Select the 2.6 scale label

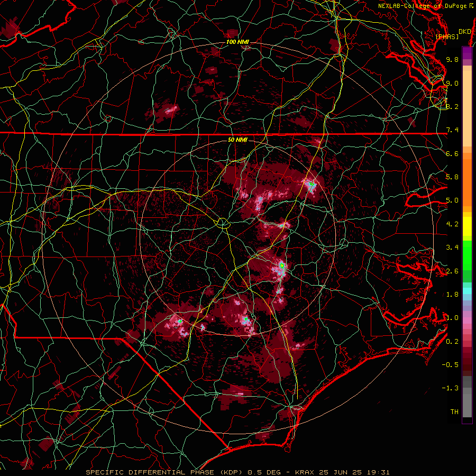click(452, 271)
